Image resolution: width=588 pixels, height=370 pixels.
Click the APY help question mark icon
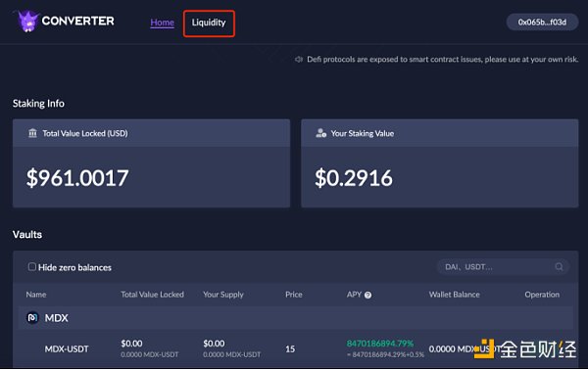coord(367,295)
